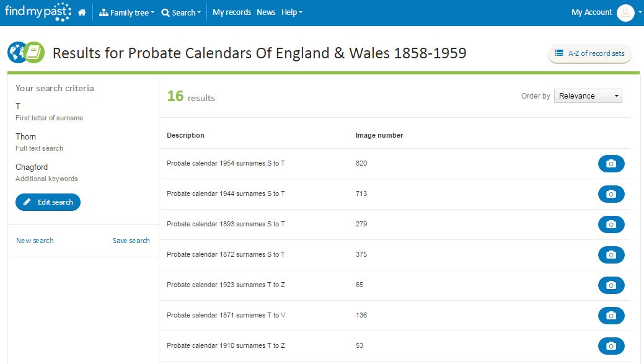Open camera icon for 1910 calendar
The image size is (644, 364).
[611, 346]
